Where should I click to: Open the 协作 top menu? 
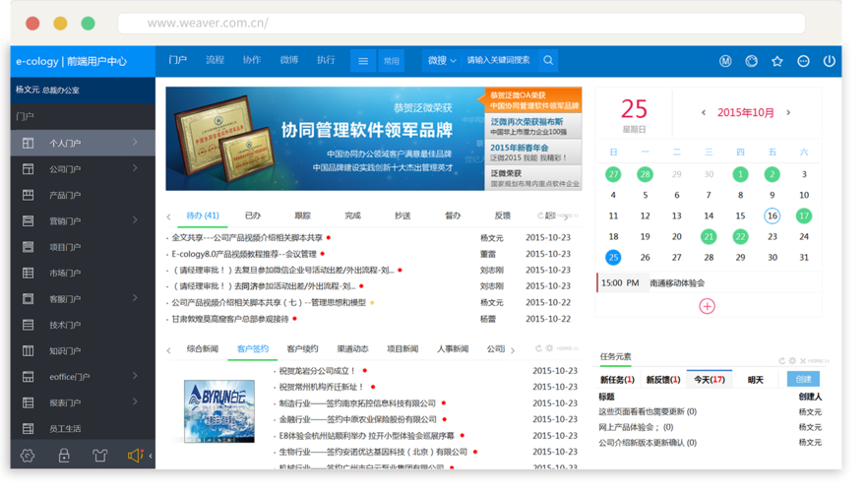click(252, 60)
